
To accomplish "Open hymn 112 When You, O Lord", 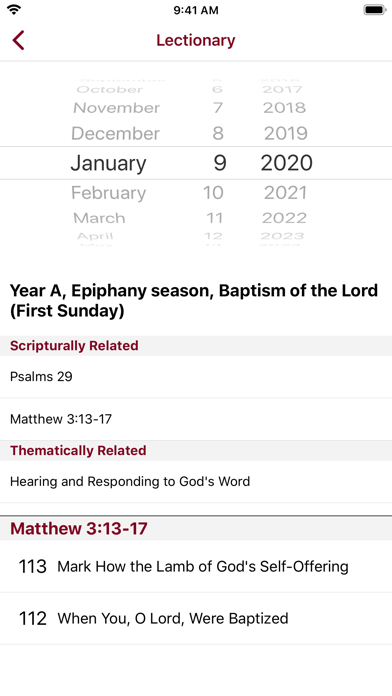I will (x=196, y=618).
